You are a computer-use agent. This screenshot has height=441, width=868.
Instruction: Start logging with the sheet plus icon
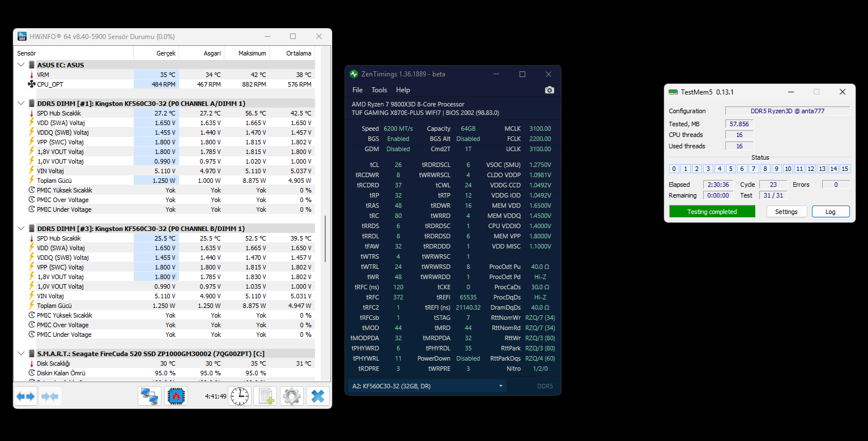click(265, 396)
